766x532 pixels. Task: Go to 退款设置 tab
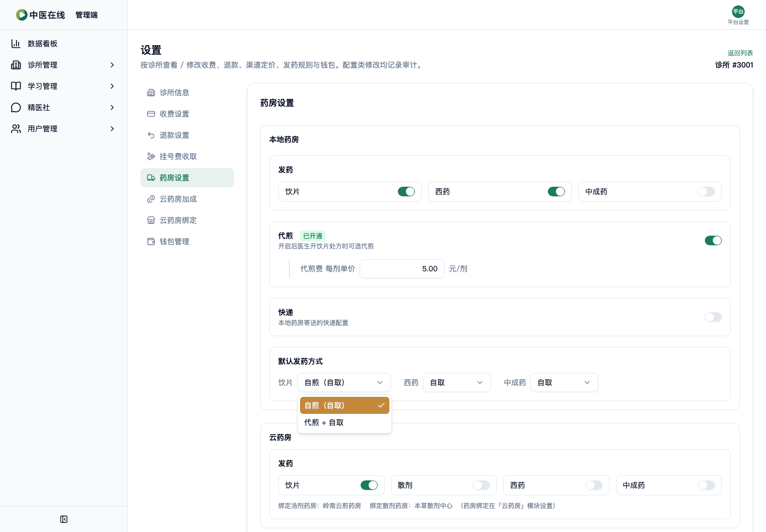[x=187, y=135]
